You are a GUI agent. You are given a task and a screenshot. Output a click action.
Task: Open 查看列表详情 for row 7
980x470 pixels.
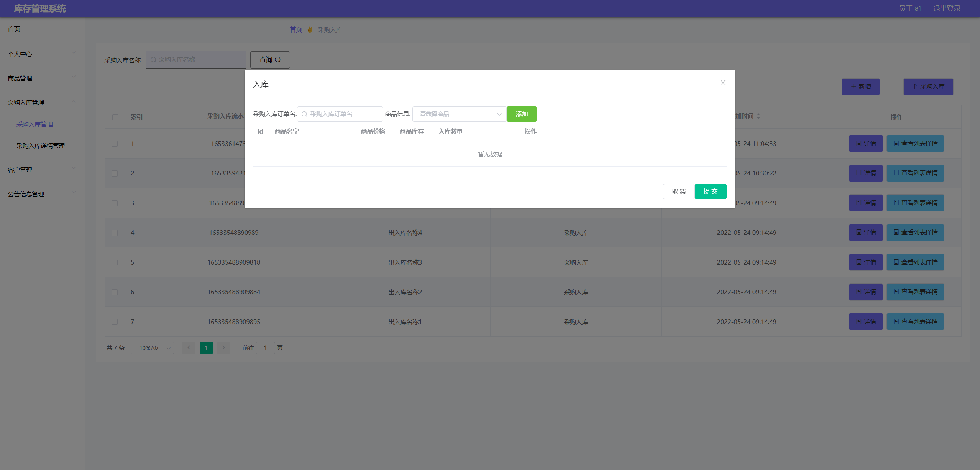tap(915, 322)
